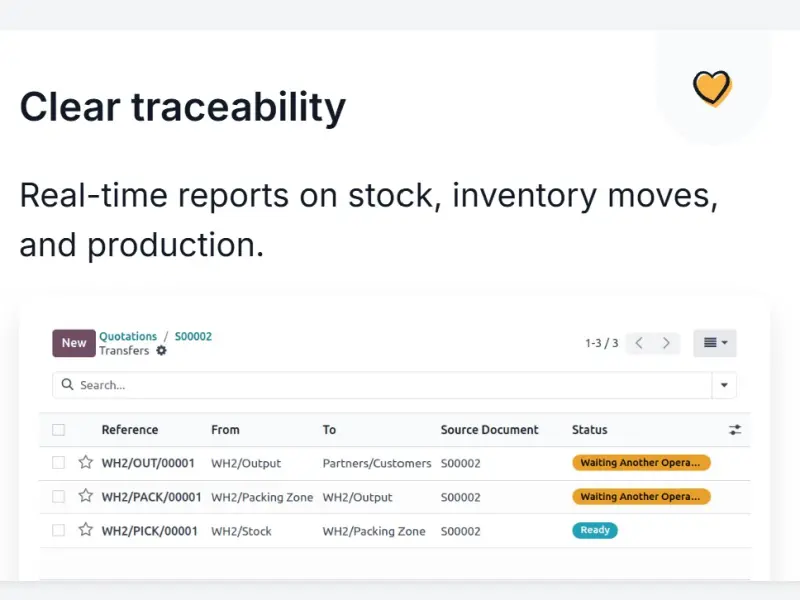
Task: Go to the previous page arrow
Action: click(640, 343)
